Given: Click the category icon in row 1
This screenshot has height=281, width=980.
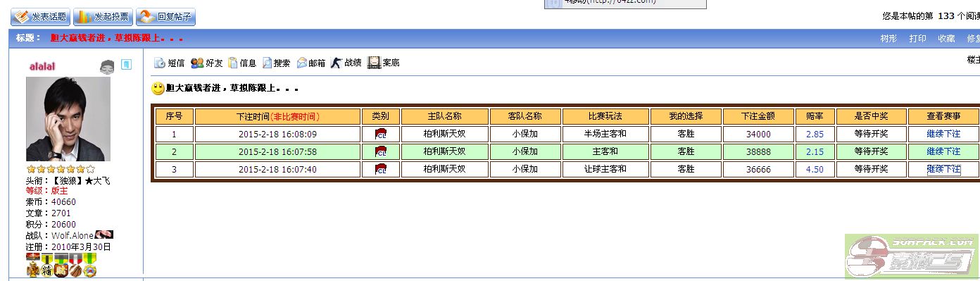Looking at the screenshot, I should [381, 134].
